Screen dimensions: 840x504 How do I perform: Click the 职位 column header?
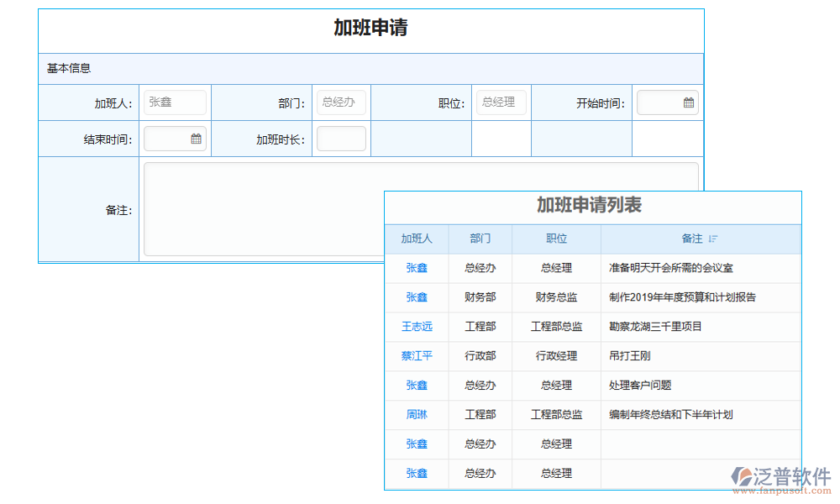tap(556, 239)
